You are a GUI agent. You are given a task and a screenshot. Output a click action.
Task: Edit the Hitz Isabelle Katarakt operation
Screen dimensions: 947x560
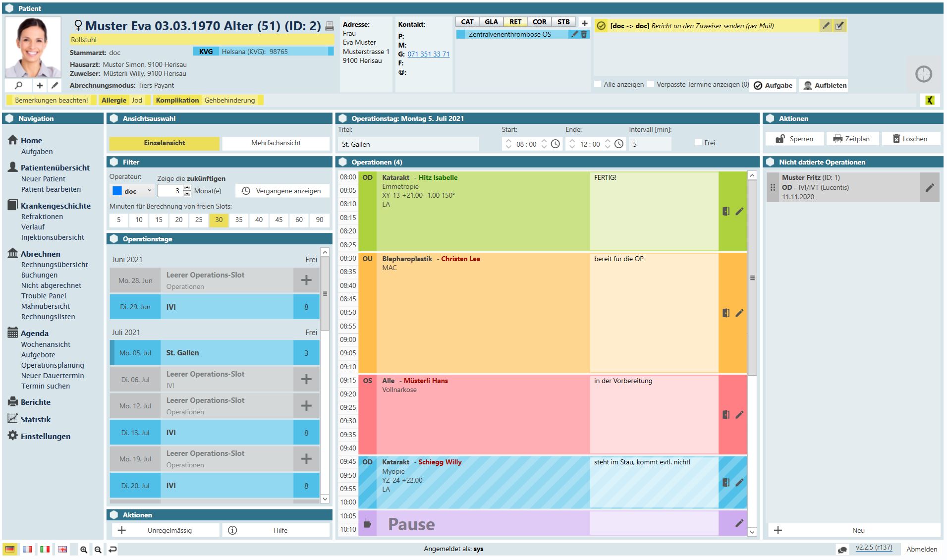(739, 212)
